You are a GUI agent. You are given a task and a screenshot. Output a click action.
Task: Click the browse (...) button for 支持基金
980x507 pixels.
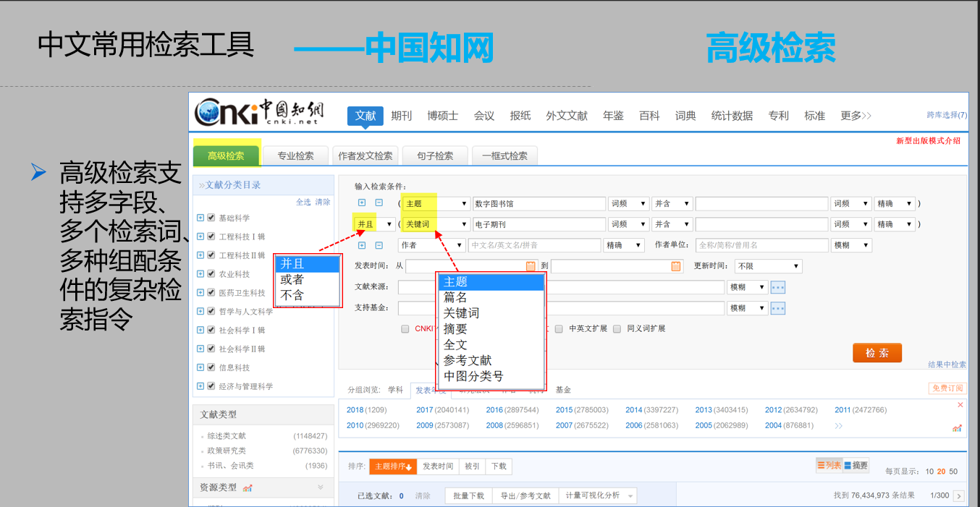click(x=778, y=308)
